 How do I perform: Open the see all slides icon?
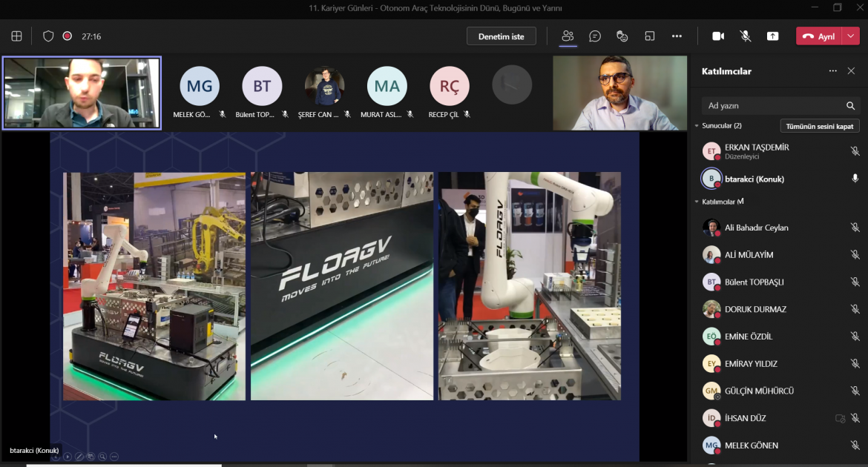(91, 457)
